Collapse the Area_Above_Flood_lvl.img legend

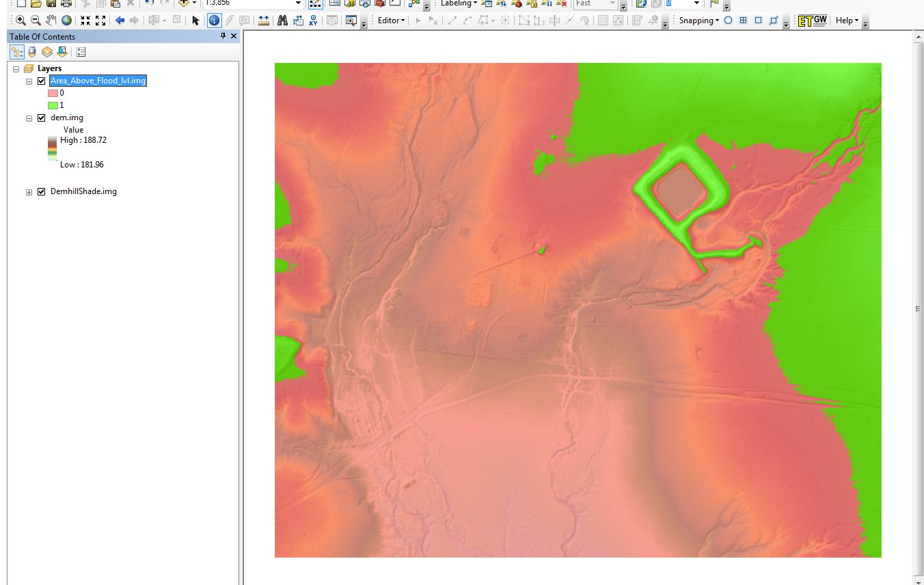(29, 81)
